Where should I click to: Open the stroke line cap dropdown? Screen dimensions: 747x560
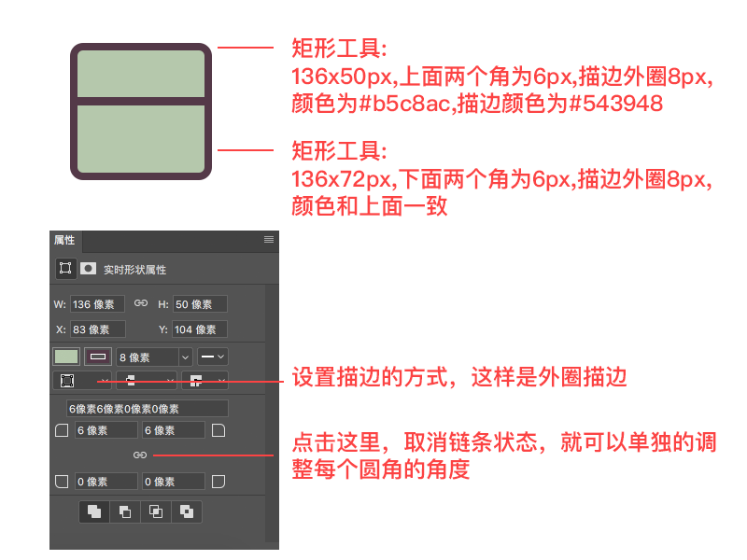[x=147, y=381]
